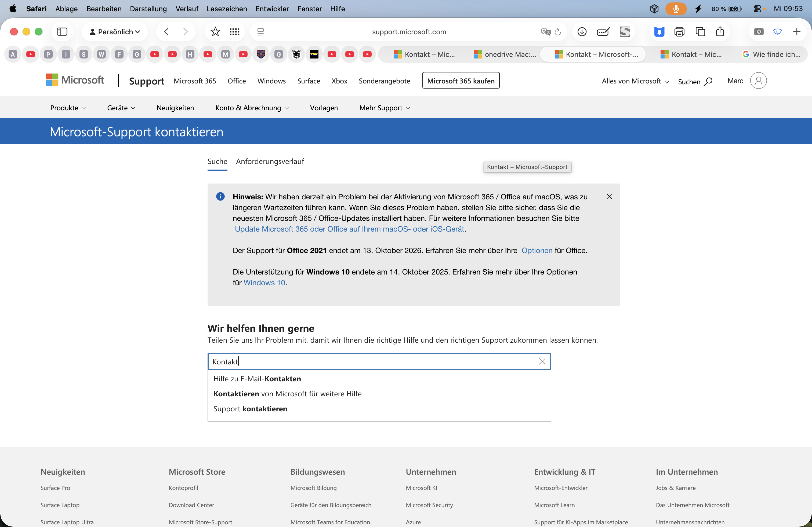Switch to the onedrive Mac browser tab
This screenshot has height=527, width=812.
tap(505, 54)
